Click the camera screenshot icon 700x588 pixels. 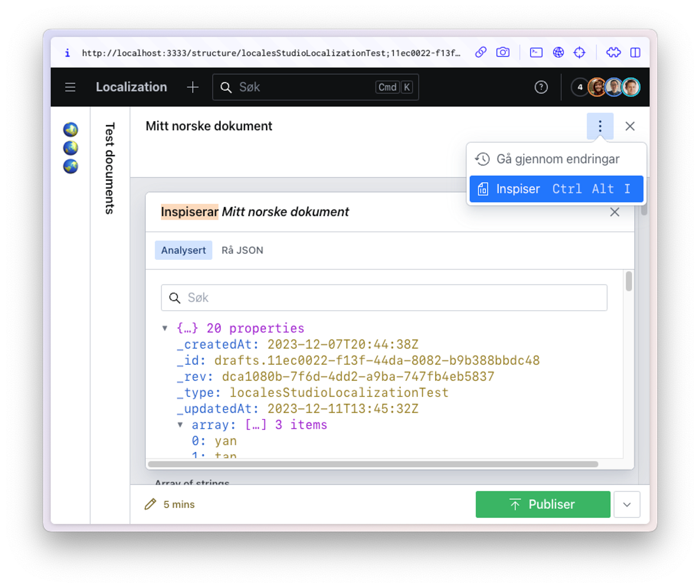click(x=503, y=52)
